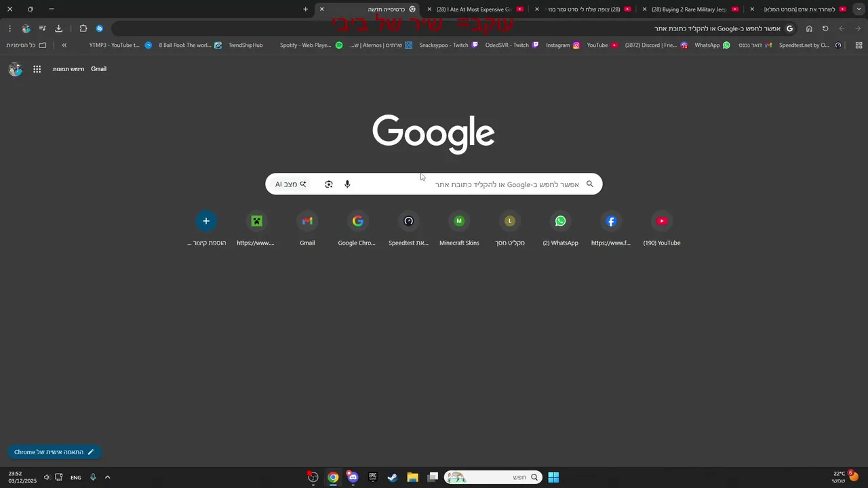
Task: Expand the tab search dropdown arrow
Action: click(x=859, y=9)
